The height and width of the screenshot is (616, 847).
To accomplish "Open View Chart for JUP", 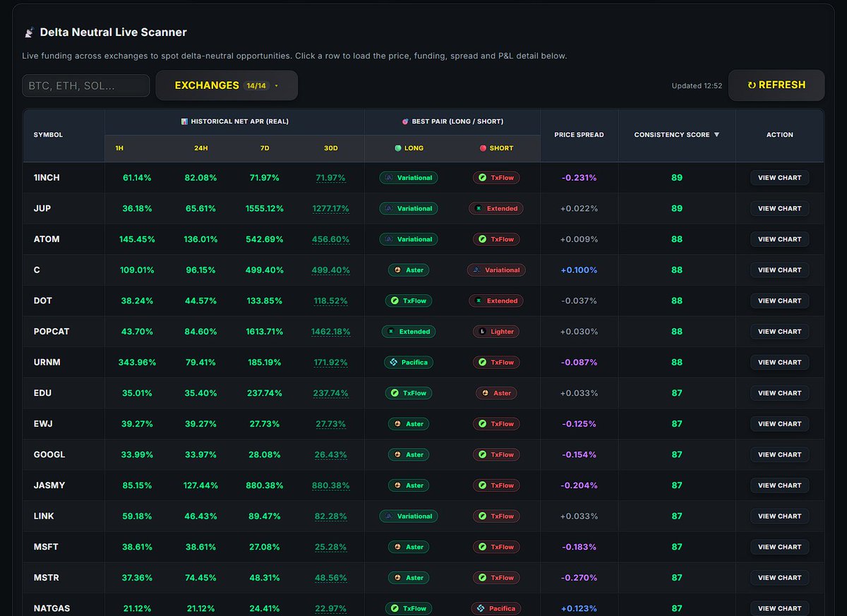I will click(779, 208).
